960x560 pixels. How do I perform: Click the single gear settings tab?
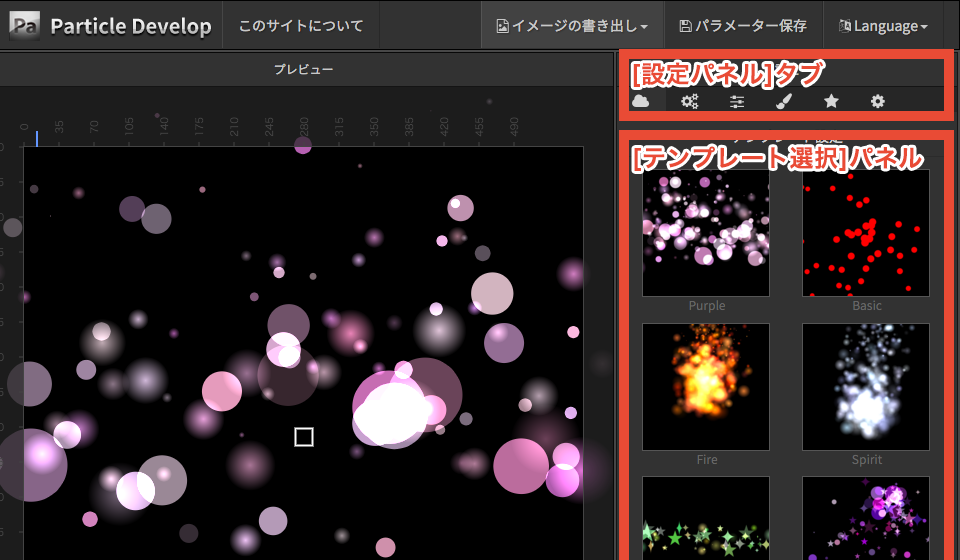pyautogui.click(x=878, y=101)
